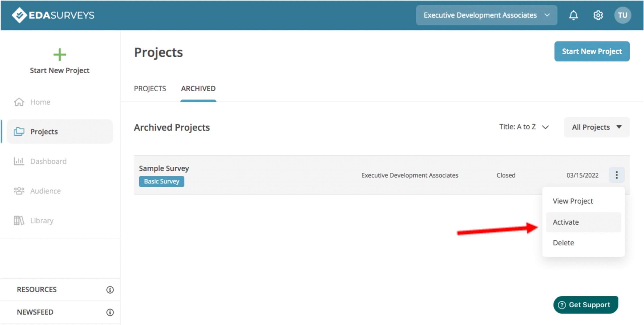The width and height of the screenshot is (644, 325).
Task: Click the info icon beside RESOURCES
Action: coord(110,290)
